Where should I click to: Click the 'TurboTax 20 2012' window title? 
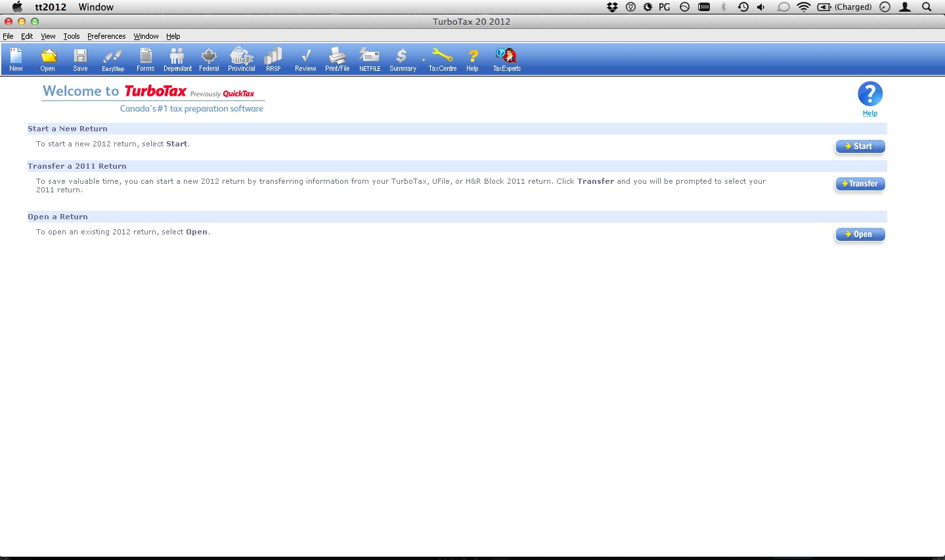coord(472,22)
